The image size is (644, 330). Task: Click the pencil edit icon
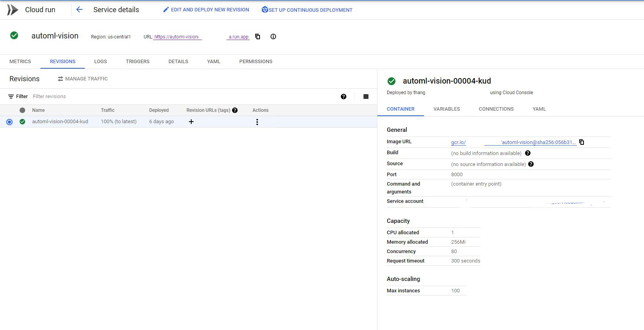click(166, 9)
